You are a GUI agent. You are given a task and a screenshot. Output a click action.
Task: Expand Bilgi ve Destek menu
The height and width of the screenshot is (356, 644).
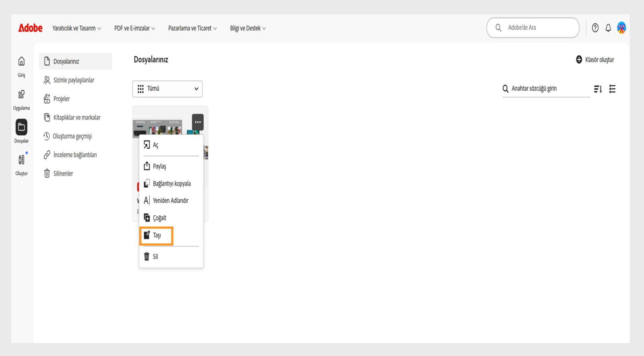pyautogui.click(x=248, y=28)
